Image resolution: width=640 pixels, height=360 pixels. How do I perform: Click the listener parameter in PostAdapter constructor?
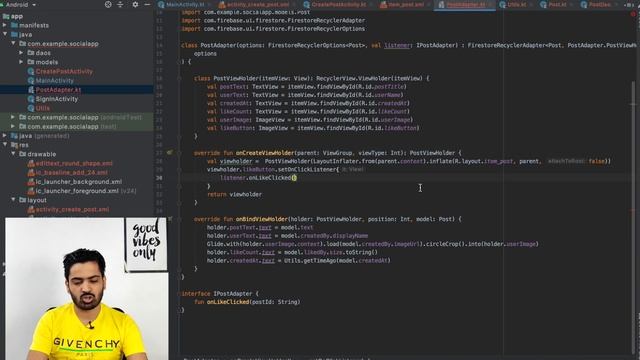[397, 45]
